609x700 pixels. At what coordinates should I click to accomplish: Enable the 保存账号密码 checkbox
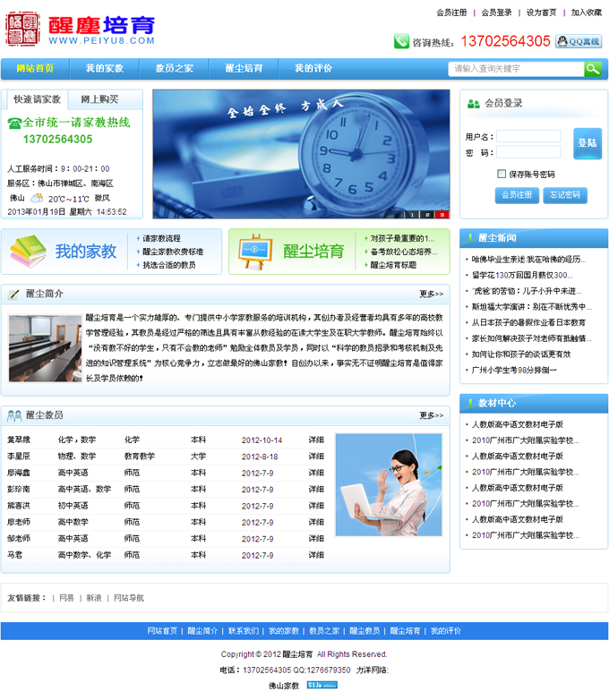tap(502, 174)
